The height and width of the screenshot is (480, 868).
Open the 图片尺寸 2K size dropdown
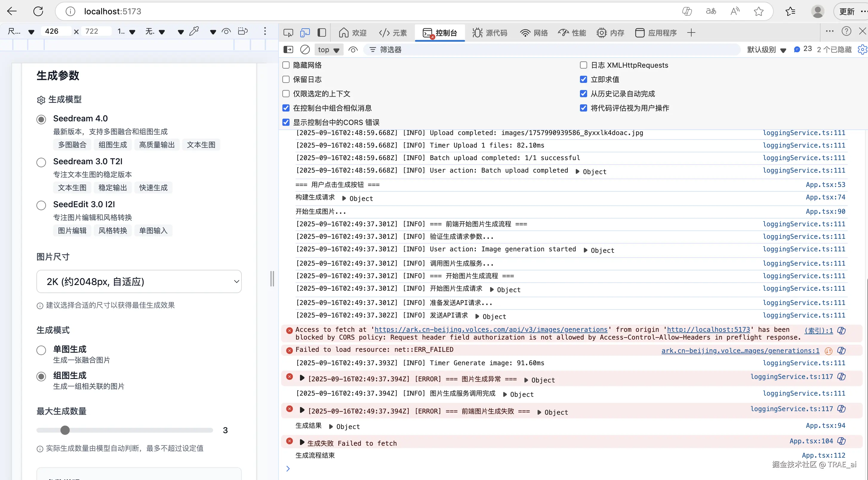tap(139, 281)
